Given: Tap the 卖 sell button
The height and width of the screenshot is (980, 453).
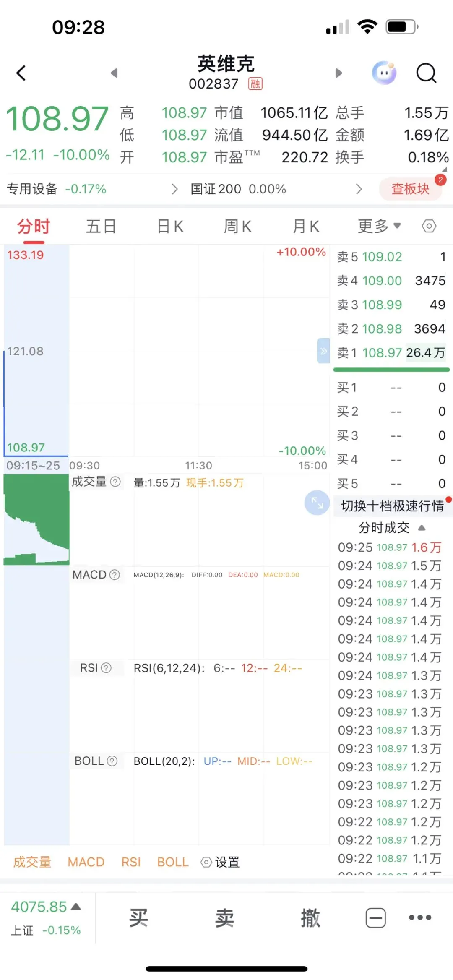Looking at the screenshot, I should 224,918.
